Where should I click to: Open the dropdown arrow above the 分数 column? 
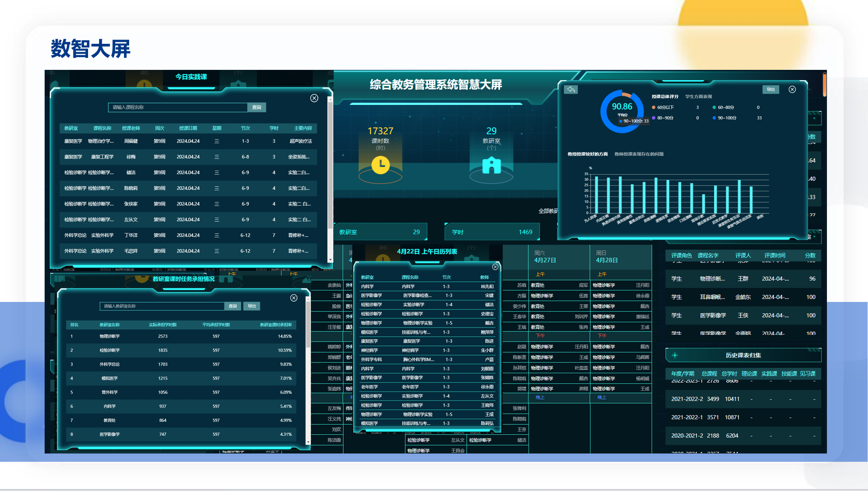[x=814, y=118]
